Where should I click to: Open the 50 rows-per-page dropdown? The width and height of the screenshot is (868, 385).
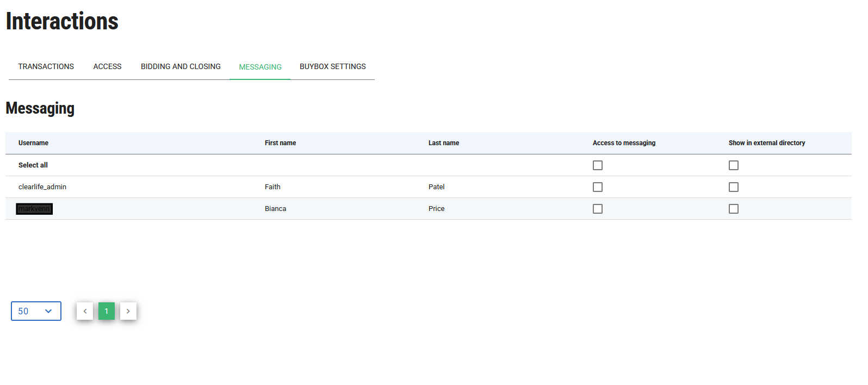36,311
